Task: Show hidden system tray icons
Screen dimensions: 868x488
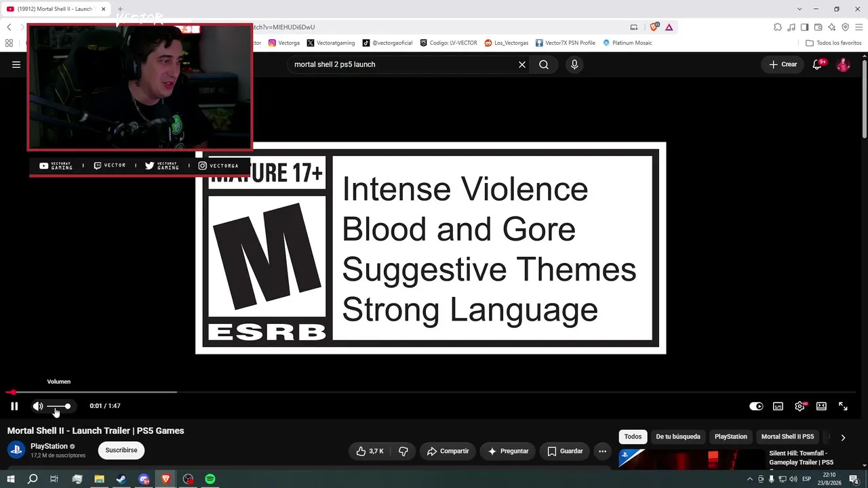Action: tap(749, 479)
